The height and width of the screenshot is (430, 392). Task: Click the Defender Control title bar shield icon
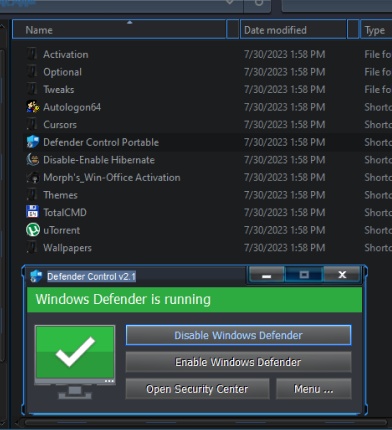[36, 276]
